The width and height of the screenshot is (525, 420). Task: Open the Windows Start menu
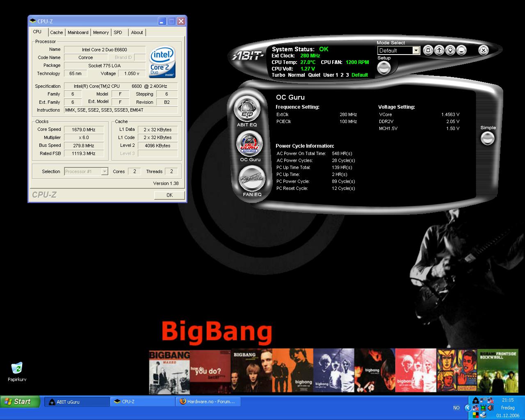coord(20,402)
